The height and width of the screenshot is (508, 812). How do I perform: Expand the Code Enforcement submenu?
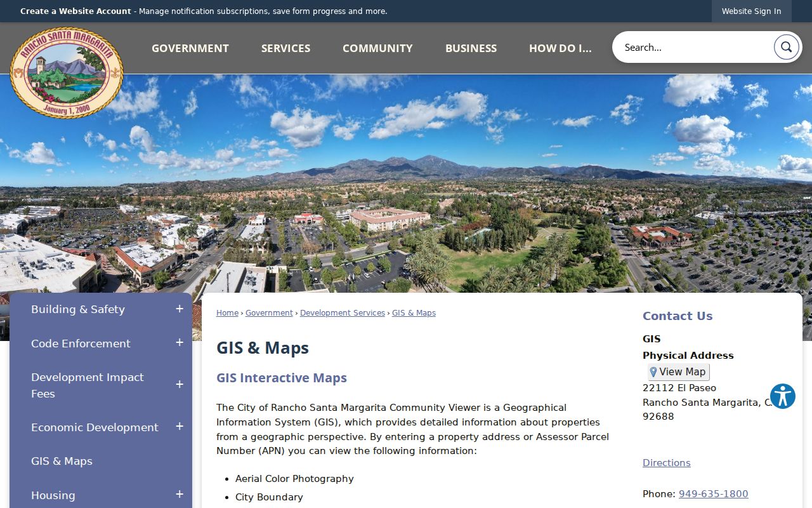pyautogui.click(x=180, y=343)
